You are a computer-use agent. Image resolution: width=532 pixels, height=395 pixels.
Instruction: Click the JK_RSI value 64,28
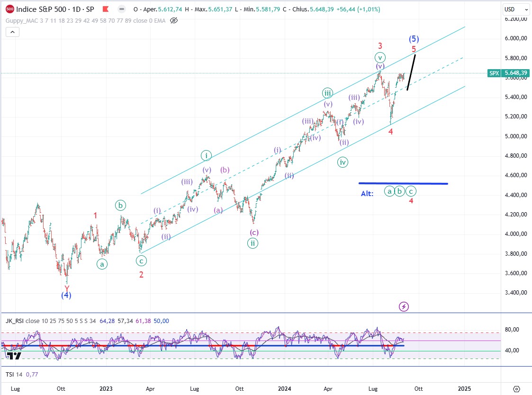(x=107, y=321)
